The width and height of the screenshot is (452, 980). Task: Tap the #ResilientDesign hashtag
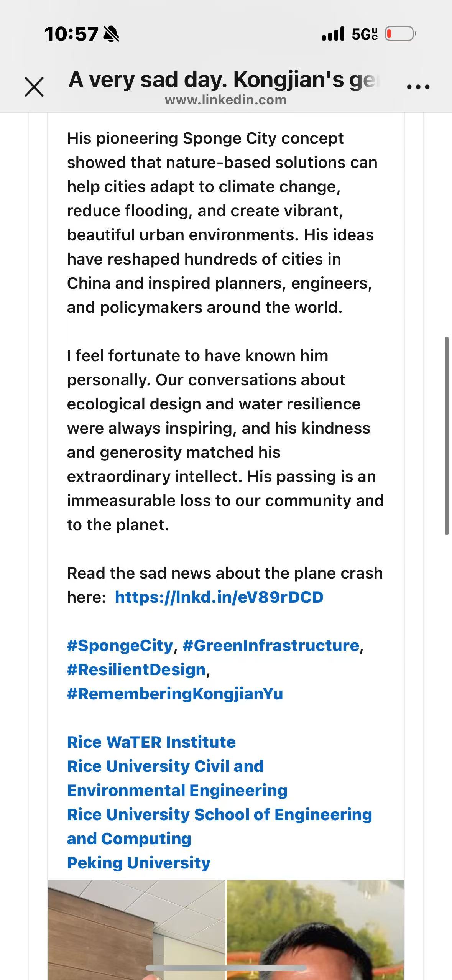(136, 670)
